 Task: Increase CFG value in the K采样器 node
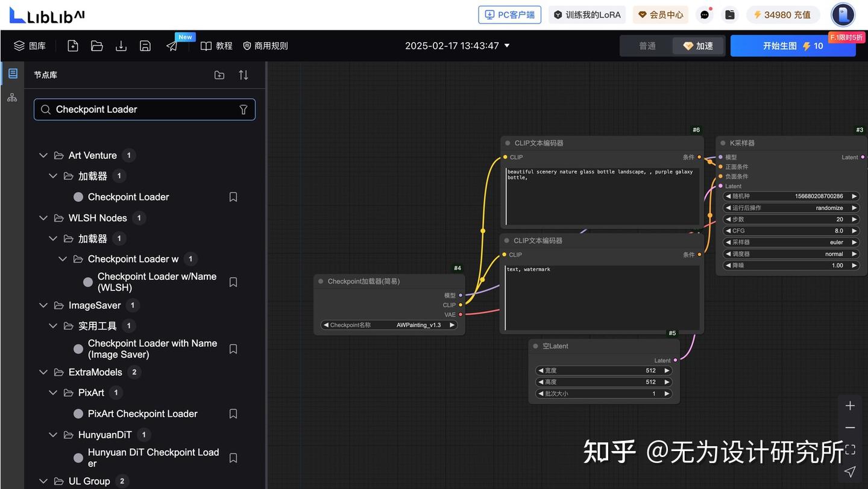(855, 231)
